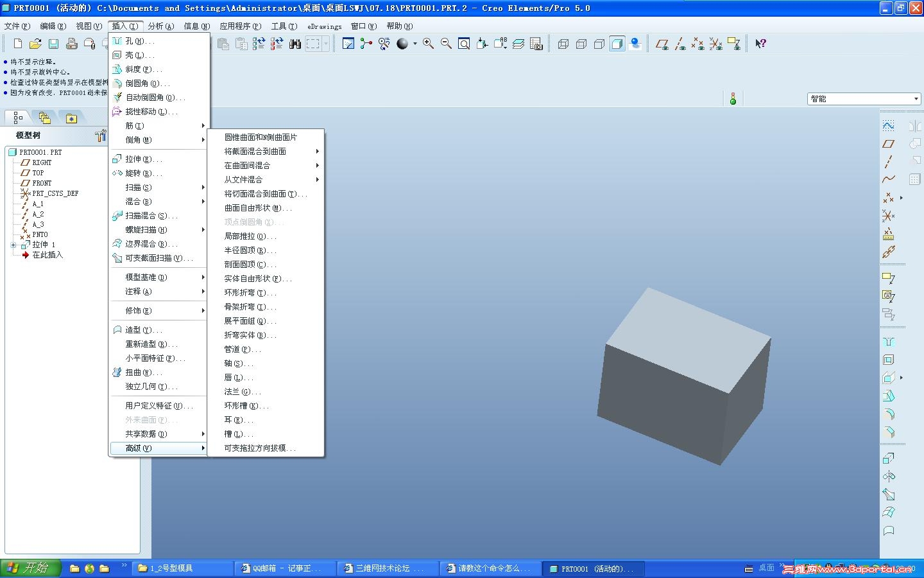Image resolution: width=924 pixels, height=578 pixels.
Task: Open the datum point tool flyout arrow
Action: coord(901,198)
